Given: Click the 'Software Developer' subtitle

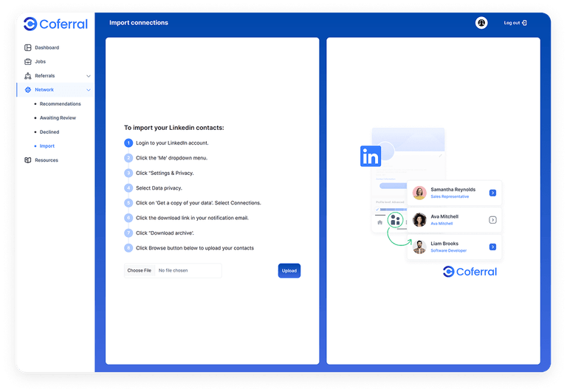Looking at the screenshot, I should coord(449,250).
